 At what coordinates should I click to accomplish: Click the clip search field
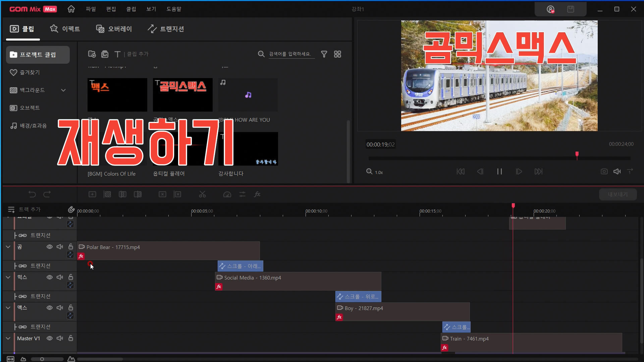click(291, 54)
